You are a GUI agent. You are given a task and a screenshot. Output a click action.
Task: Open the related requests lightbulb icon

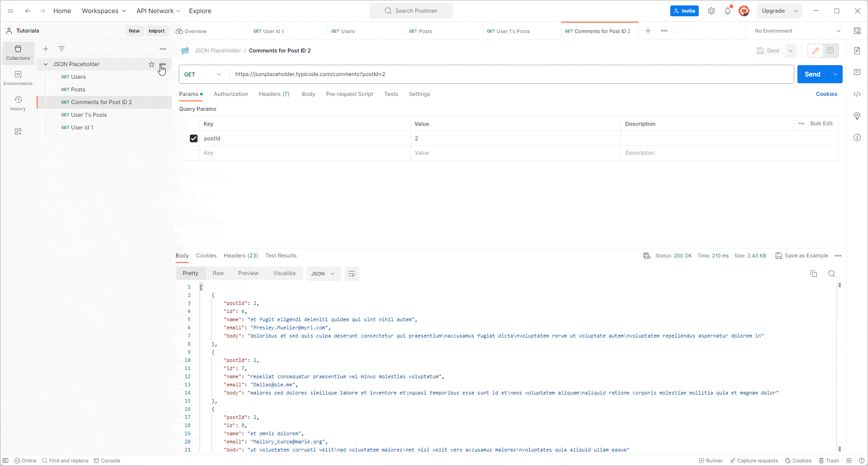pos(857,116)
